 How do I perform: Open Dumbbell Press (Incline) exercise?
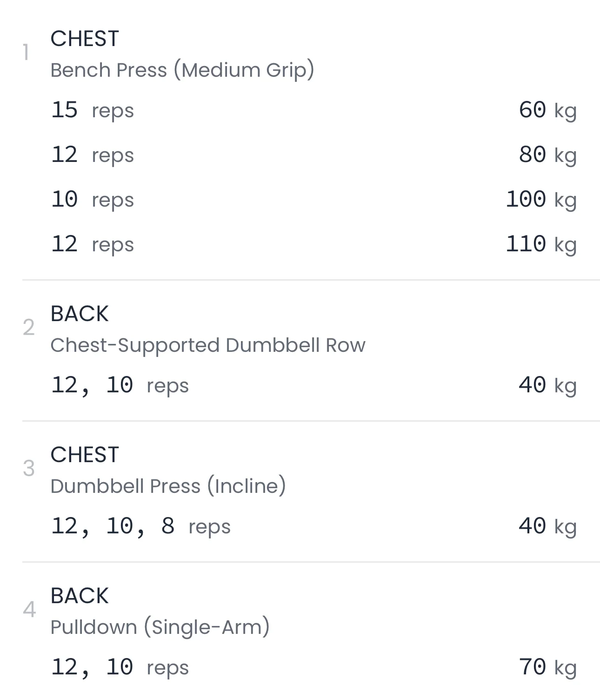click(x=168, y=486)
